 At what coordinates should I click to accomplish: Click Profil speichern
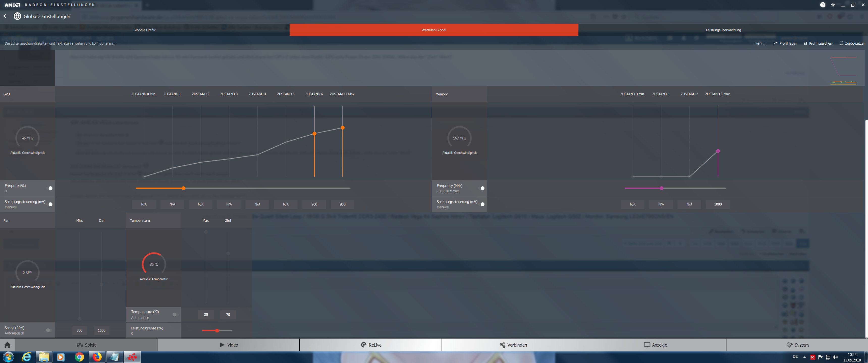[819, 43]
